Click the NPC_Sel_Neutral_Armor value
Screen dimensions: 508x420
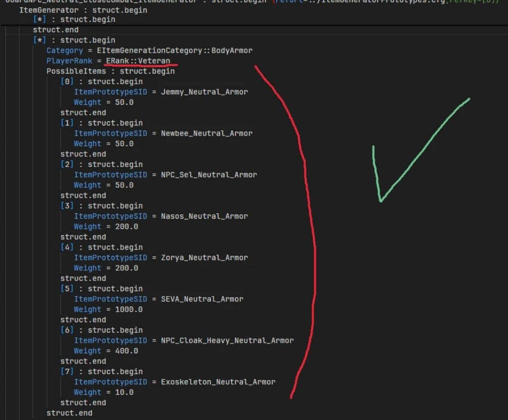(x=208, y=175)
